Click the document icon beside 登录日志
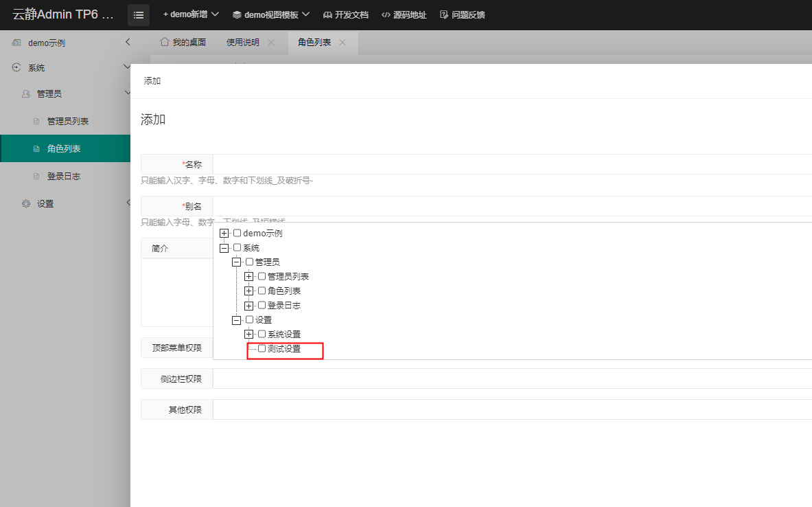This screenshot has height=507, width=812. 36,177
